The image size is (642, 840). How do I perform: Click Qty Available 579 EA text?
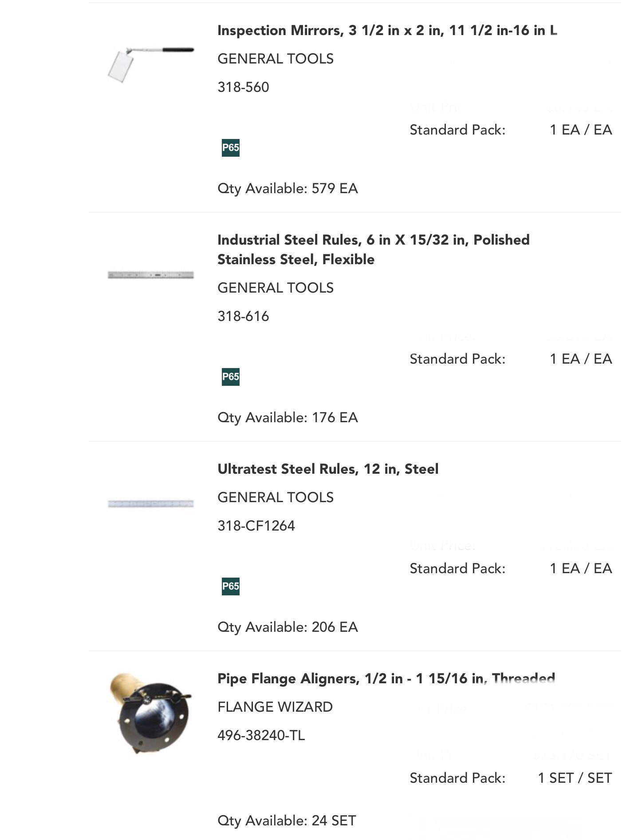[x=288, y=188]
